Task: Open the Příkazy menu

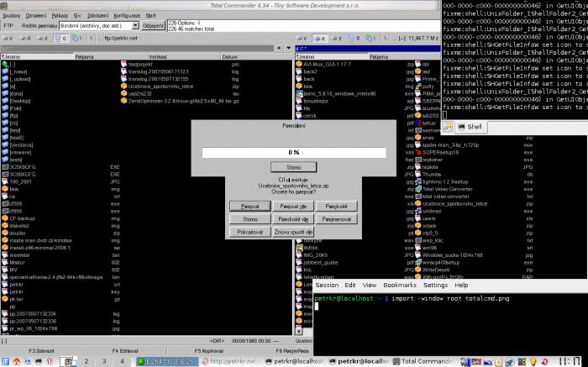Action: tap(60, 16)
